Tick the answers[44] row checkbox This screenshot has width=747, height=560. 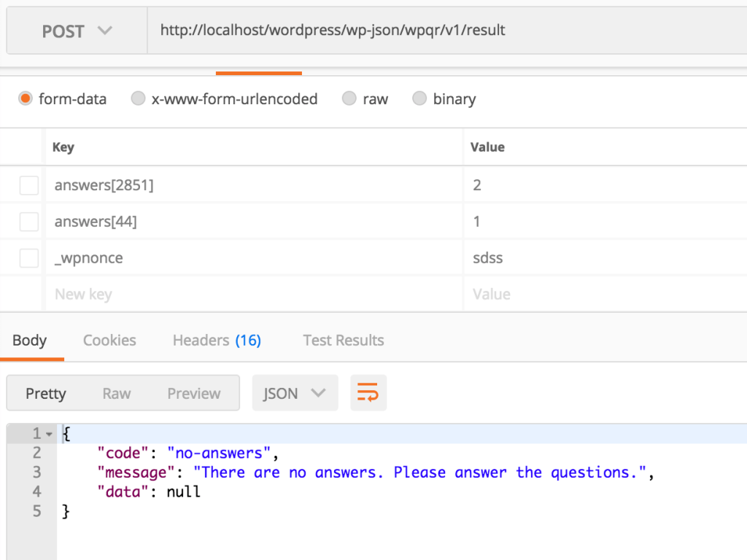pyautogui.click(x=29, y=222)
